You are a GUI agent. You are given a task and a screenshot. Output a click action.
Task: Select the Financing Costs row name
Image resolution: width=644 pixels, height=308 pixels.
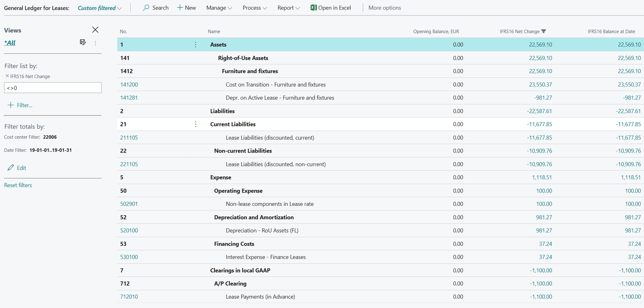(234, 244)
